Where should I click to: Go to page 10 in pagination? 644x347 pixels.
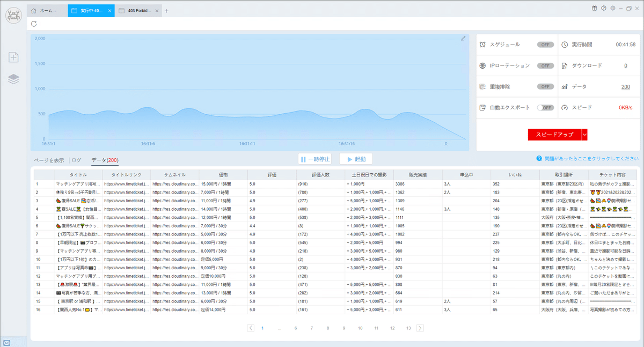pos(360,328)
